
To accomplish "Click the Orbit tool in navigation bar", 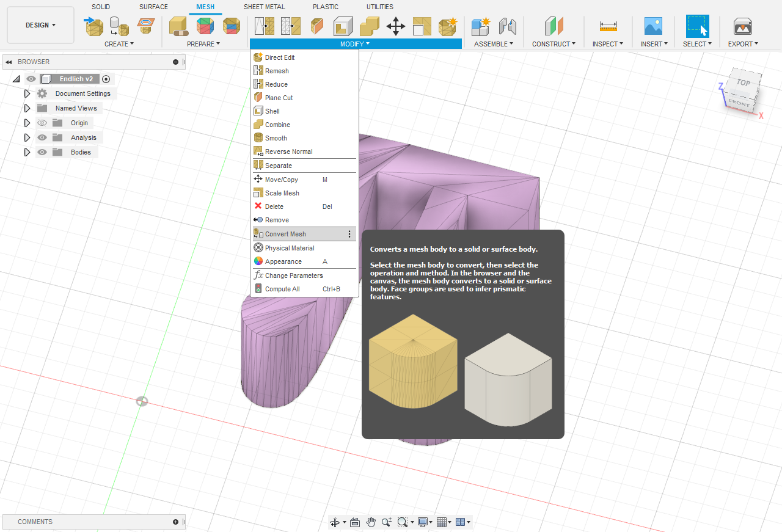I will [335, 522].
